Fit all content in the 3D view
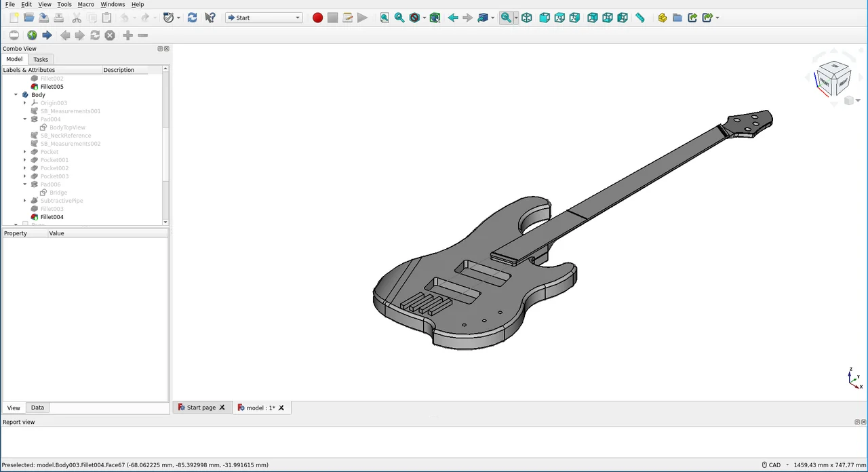The image size is (868, 472). pyautogui.click(x=384, y=18)
